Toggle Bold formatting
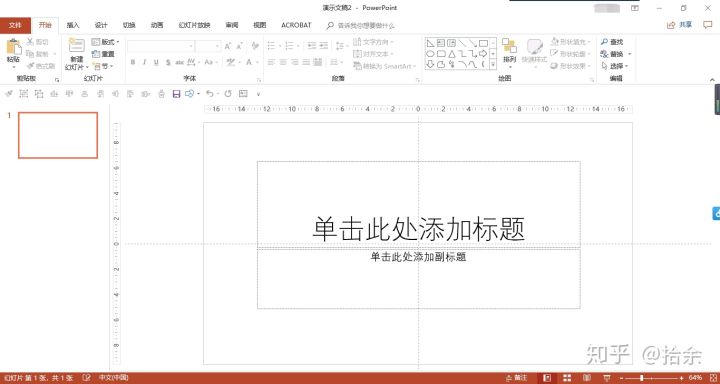Image resolution: width=720 pixels, height=384 pixels. [x=133, y=62]
